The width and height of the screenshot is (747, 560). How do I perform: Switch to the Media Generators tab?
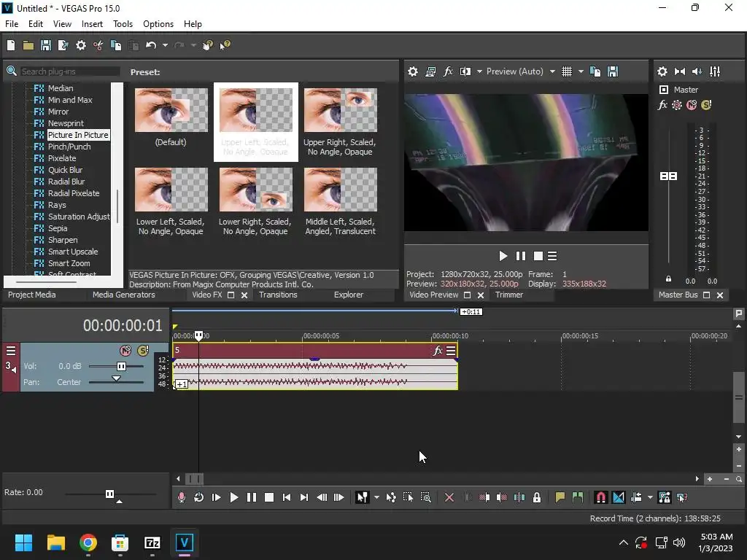pos(124,295)
